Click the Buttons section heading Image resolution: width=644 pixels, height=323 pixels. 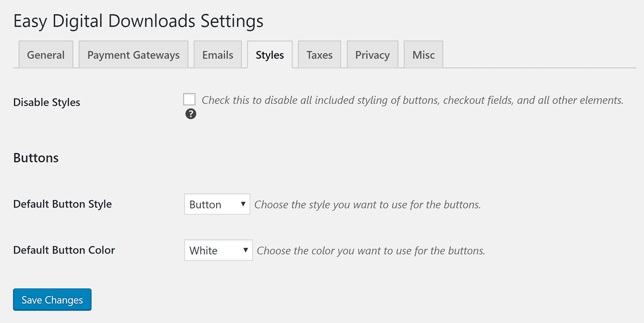point(36,158)
